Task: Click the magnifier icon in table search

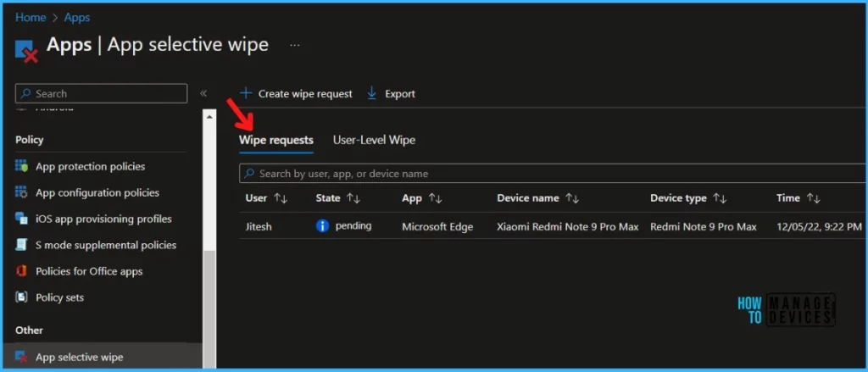Action: pyautogui.click(x=250, y=173)
